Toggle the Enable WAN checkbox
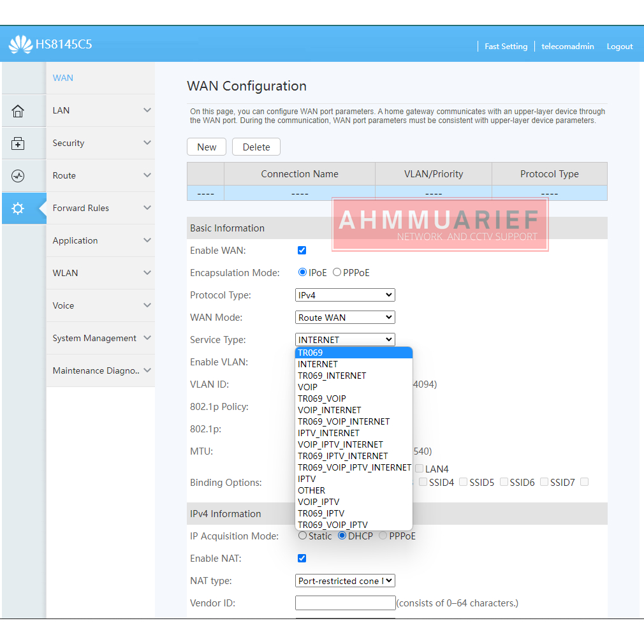The width and height of the screenshot is (644, 644). pyautogui.click(x=302, y=251)
